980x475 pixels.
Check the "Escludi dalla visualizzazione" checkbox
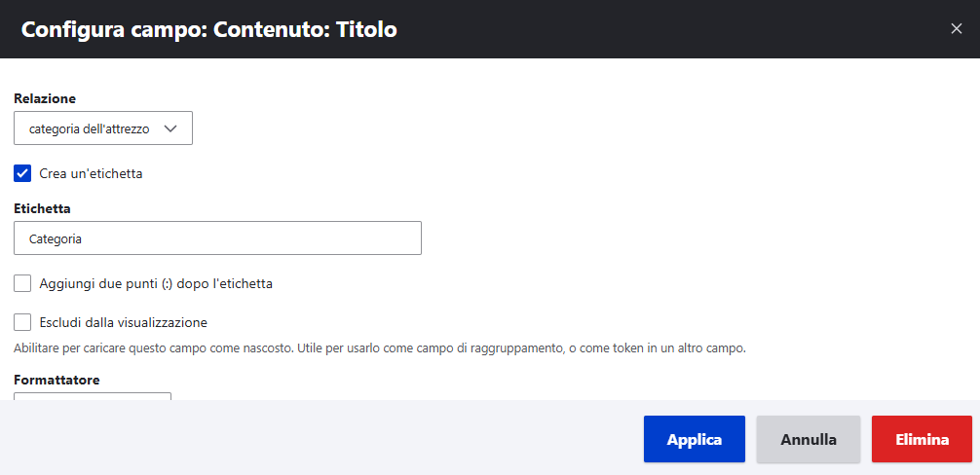pos(23,322)
